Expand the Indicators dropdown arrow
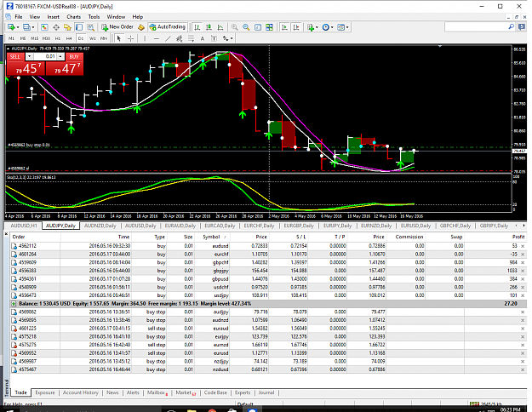The height and width of the screenshot is (412, 532). tap(317, 27)
